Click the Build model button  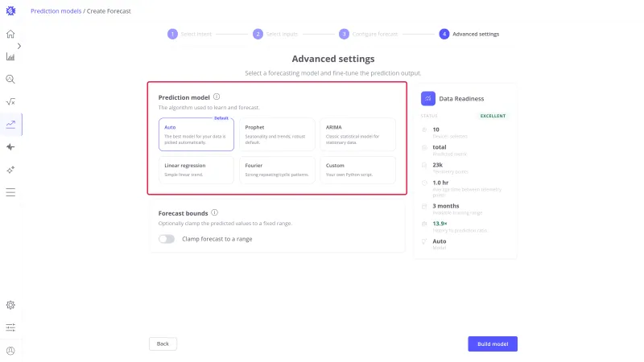point(493,344)
